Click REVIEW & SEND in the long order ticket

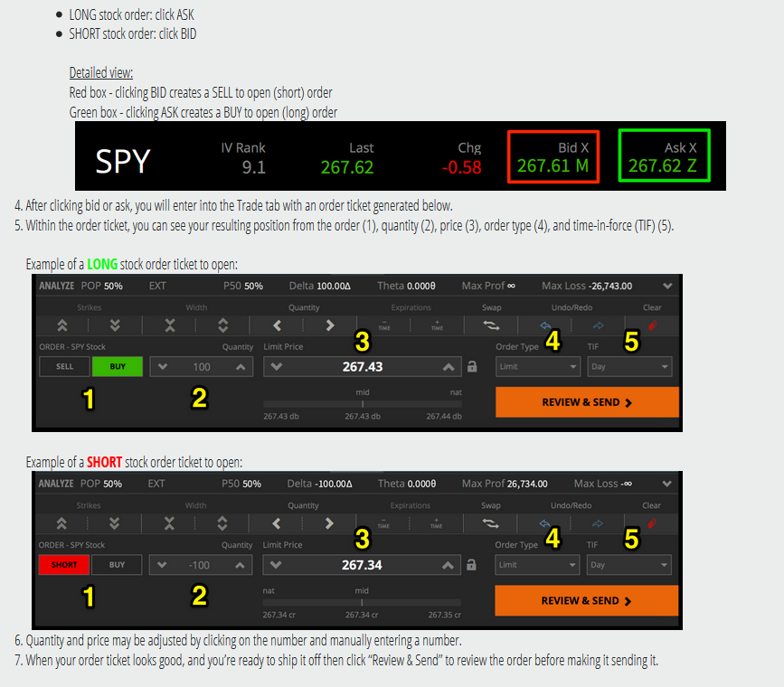(587, 402)
